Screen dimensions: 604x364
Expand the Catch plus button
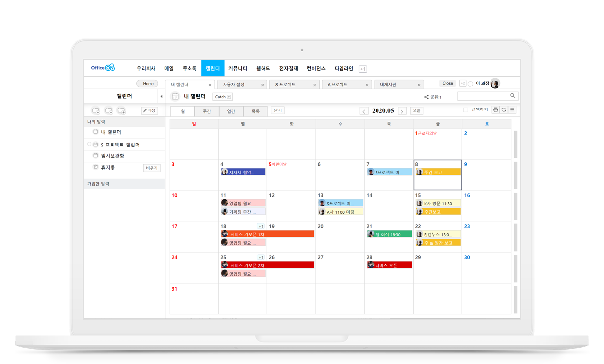coord(229,97)
